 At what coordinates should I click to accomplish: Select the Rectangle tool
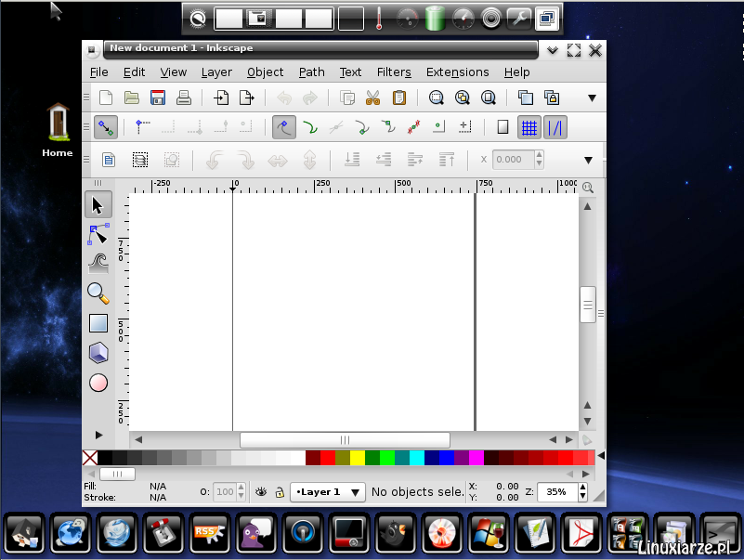tap(98, 323)
